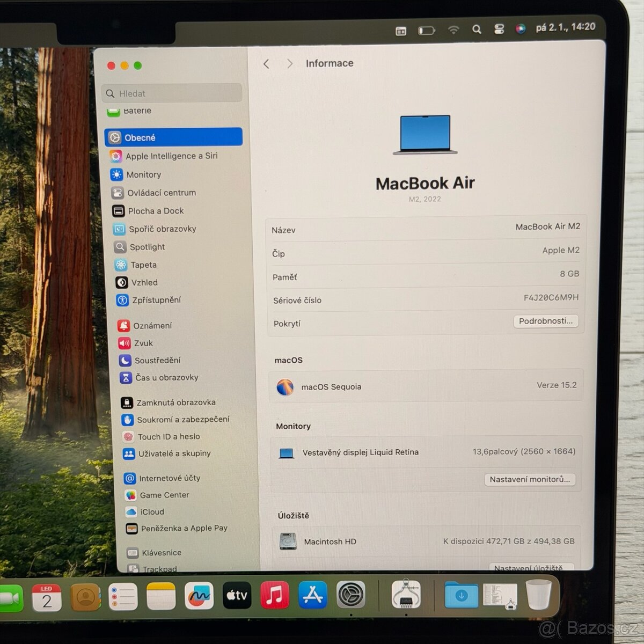Image resolution: width=644 pixels, height=644 pixels.
Task: Open Contacts from the Dock
Action: click(x=85, y=597)
